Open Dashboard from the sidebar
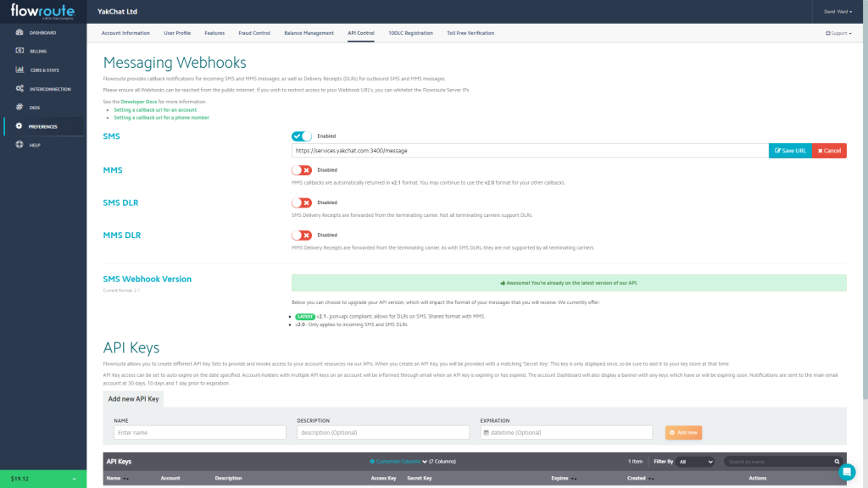This screenshot has height=488, width=868. pos(42,33)
